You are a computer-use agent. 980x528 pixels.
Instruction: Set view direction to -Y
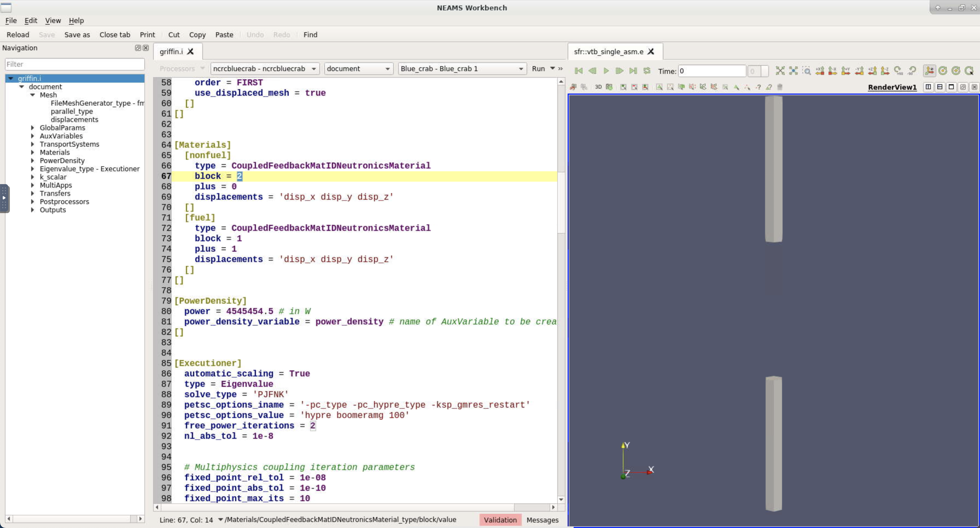859,71
